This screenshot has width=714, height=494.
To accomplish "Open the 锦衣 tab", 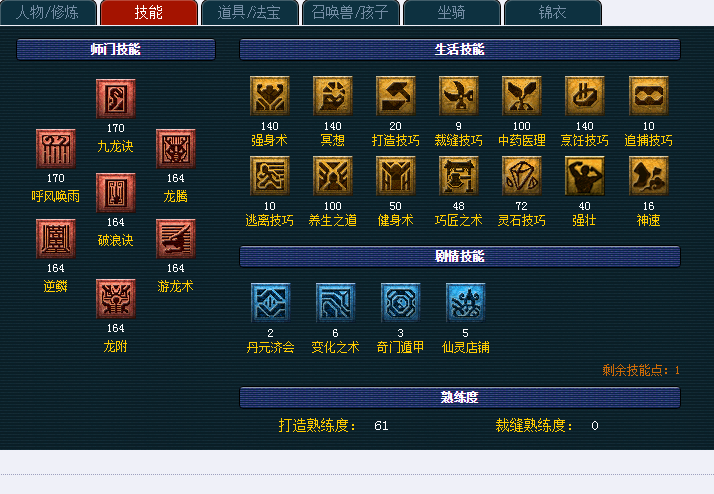I will (x=553, y=12).
